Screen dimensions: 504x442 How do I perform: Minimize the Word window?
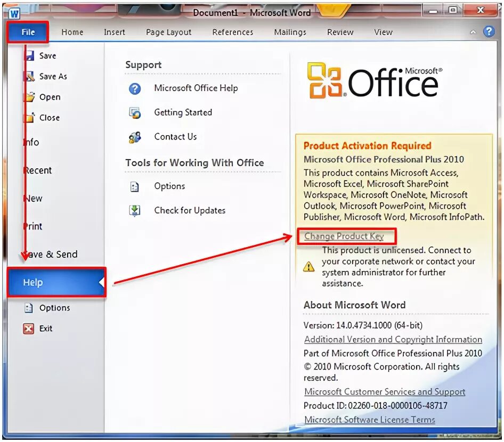click(x=433, y=11)
